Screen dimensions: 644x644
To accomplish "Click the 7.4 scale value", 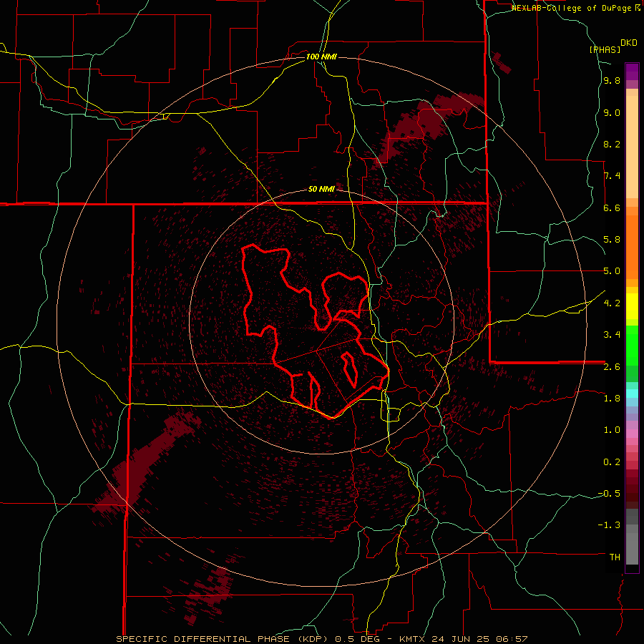I will click(x=612, y=176).
